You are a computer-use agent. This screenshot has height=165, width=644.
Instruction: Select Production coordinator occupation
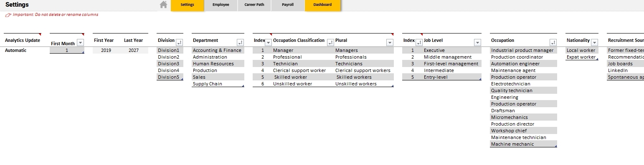523,57
